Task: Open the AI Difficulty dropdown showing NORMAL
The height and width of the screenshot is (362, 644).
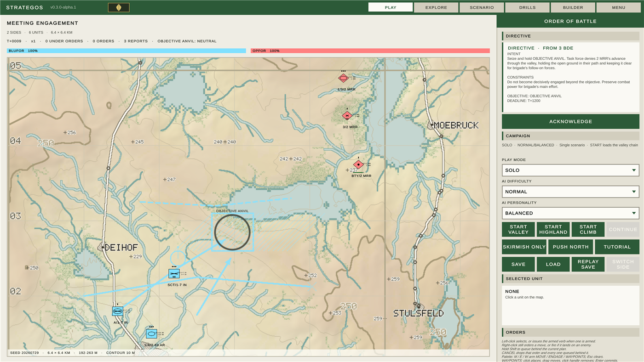Action: [x=570, y=192]
